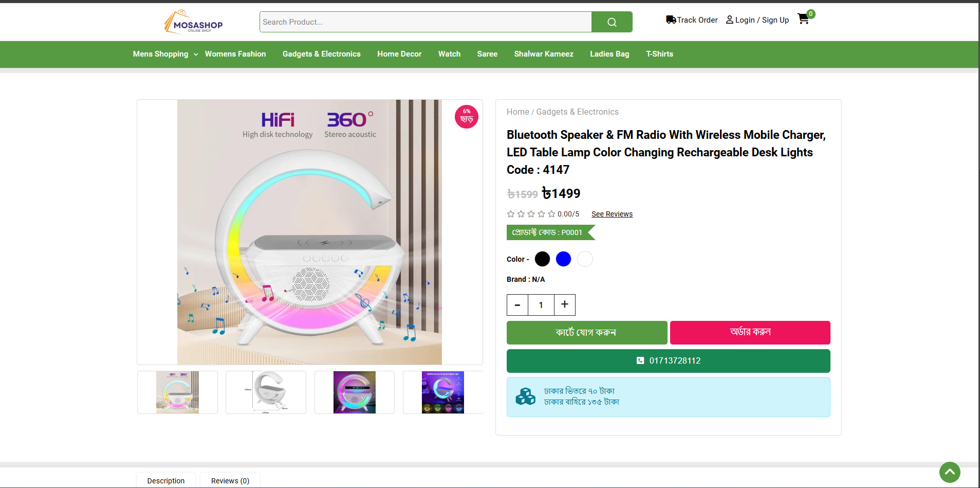Screen dimensions: 980x488
Task: Open the shopping cart icon
Action: click(x=803, y=19)
